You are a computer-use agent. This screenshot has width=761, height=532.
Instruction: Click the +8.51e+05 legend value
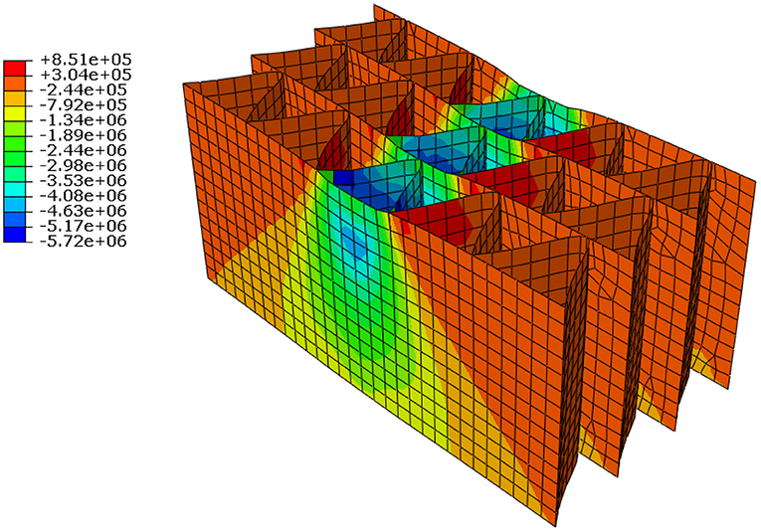(86, 60)
